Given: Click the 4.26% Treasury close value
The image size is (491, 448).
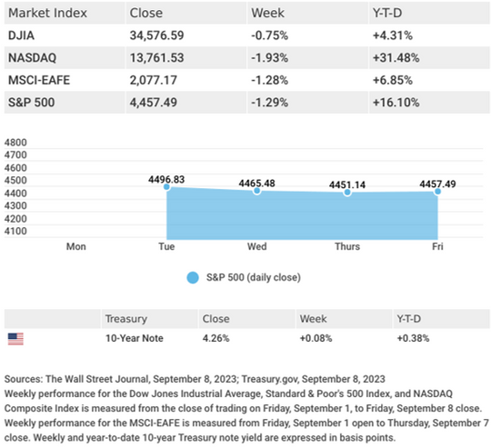Looking at the screenshot, I should coord(216,339).
